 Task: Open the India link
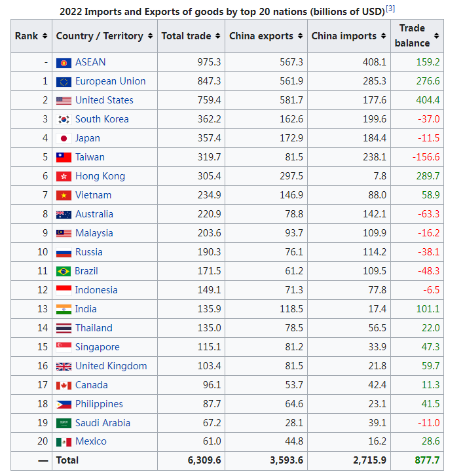coord(86,309)
